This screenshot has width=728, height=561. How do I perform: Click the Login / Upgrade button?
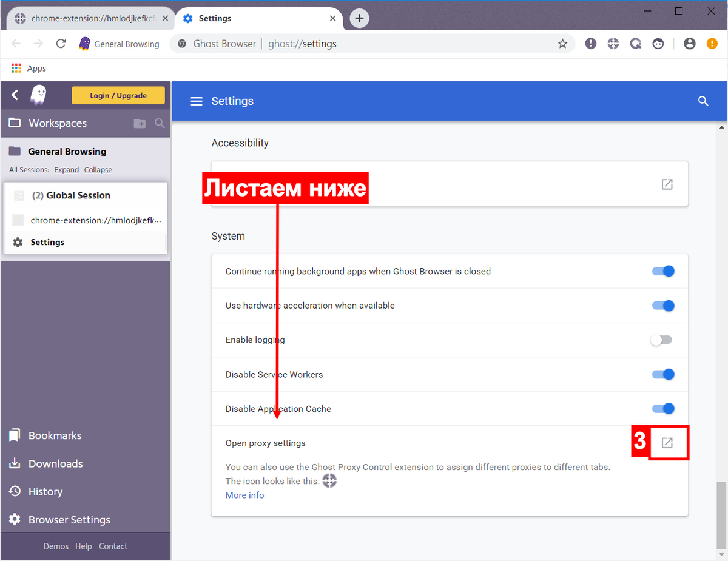118,95
